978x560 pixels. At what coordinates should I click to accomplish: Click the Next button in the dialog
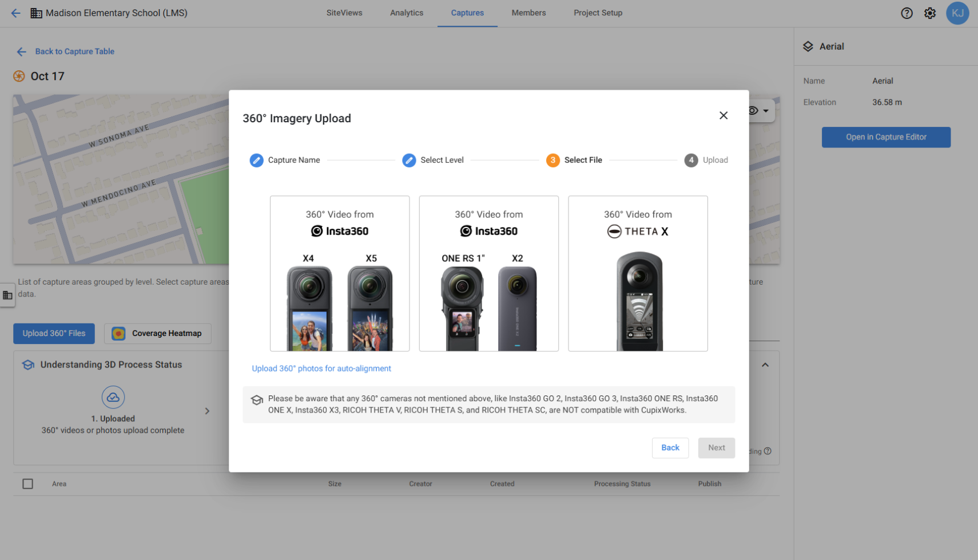[717, 447]
